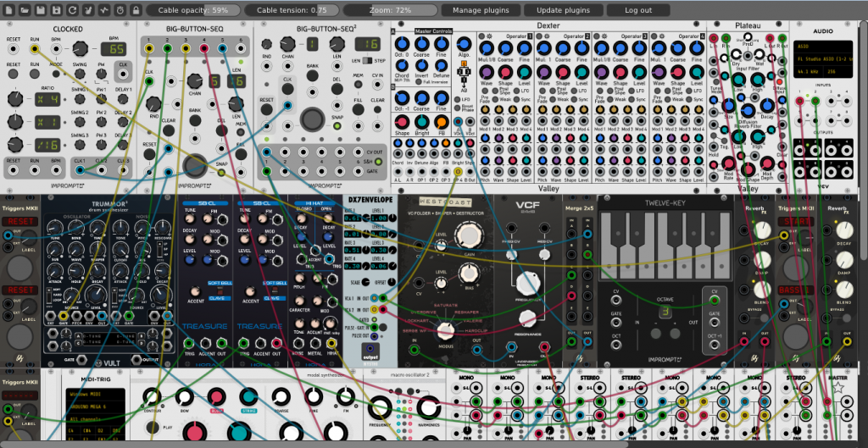Image resolution: width=868 pixels, height=448 pixels.
Task: Click the Log out button
Action: click(x=638, y=10)
